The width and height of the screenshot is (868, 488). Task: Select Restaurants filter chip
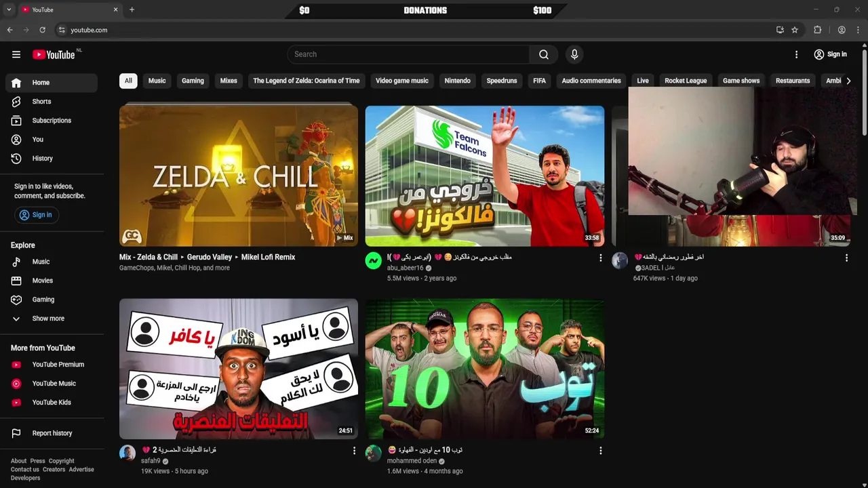click(793, 81)
